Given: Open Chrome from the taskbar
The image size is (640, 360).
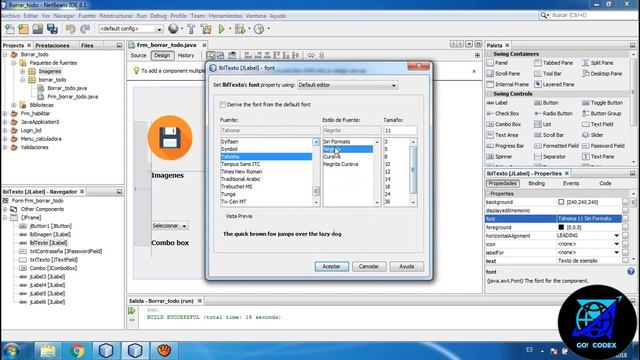Looking at the screenshot, I should 77,351.
